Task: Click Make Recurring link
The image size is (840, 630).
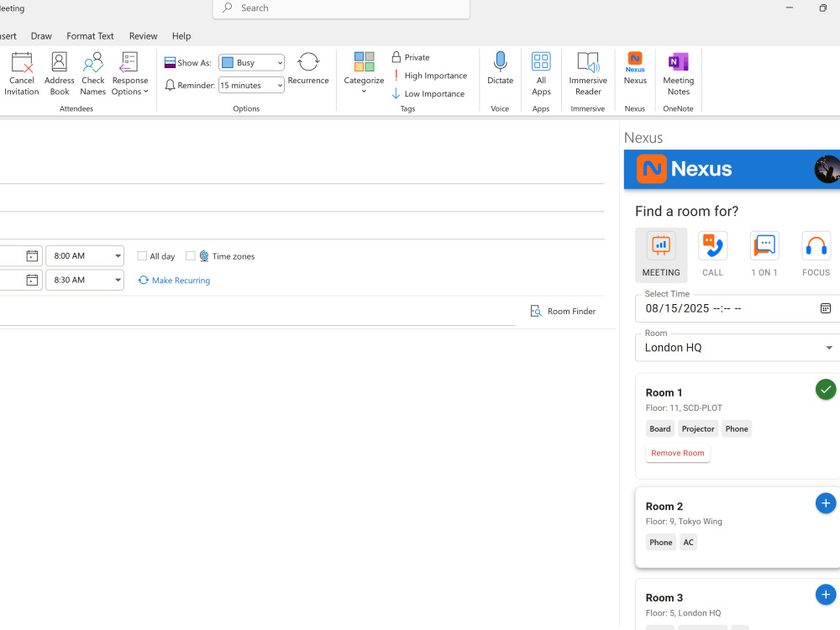Action: coord(174,281)
